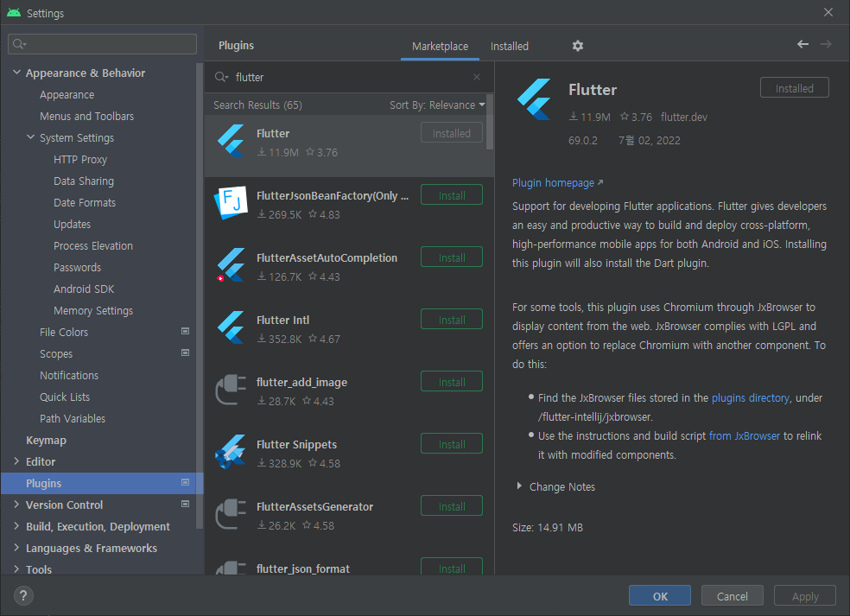Click the plugins settings gear icon
The image size is (850, 616).
(578, 46)
